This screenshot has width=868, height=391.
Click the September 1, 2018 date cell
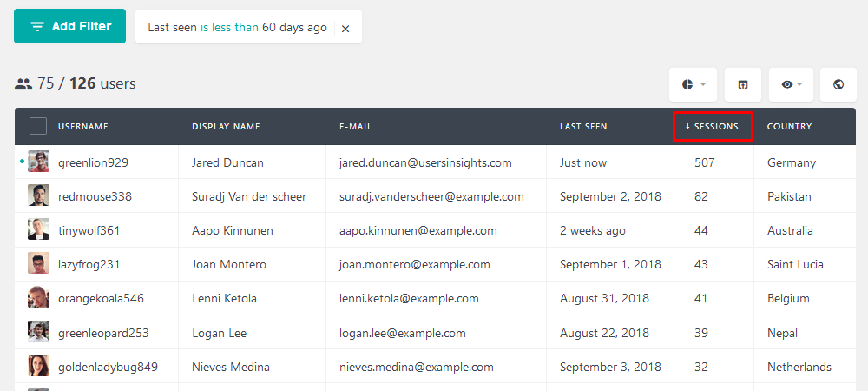pos(610,265)
